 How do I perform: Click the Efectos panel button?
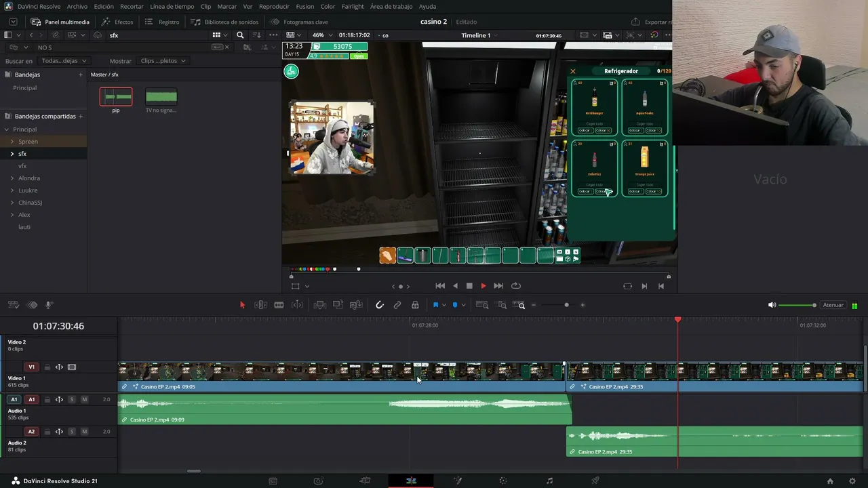117,22
